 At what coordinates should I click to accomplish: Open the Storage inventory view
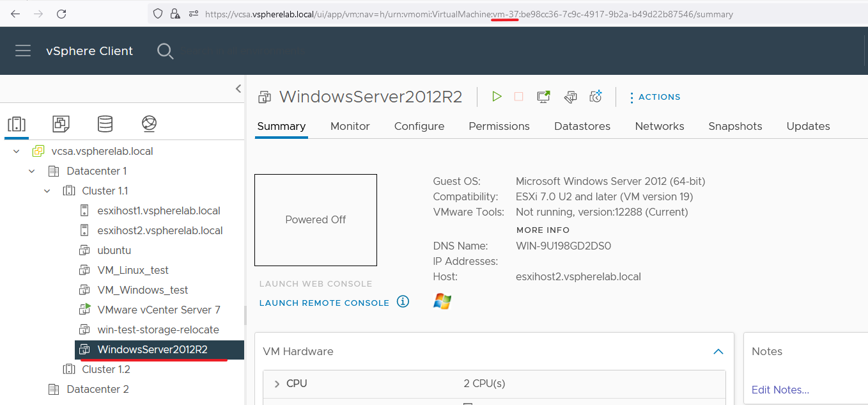(105, 123)
